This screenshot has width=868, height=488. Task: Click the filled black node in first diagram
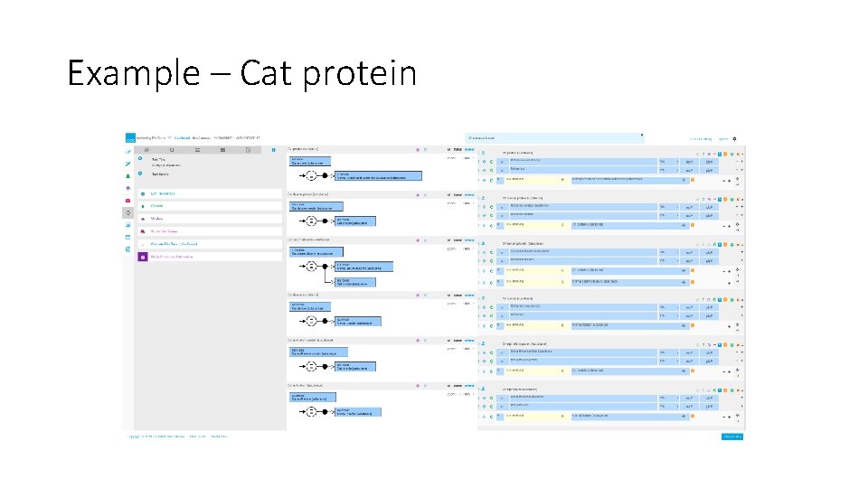[324, 174]
